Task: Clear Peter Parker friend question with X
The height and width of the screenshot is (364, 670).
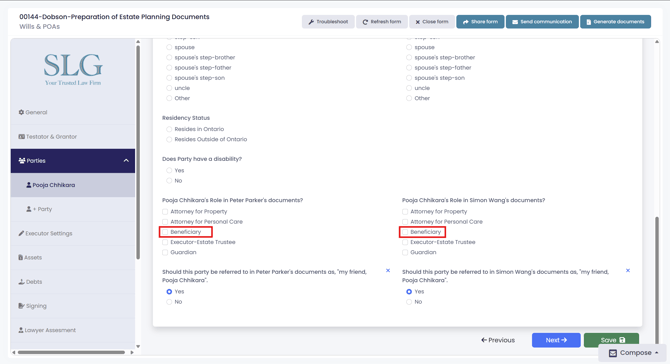Action: coord(388,270)
